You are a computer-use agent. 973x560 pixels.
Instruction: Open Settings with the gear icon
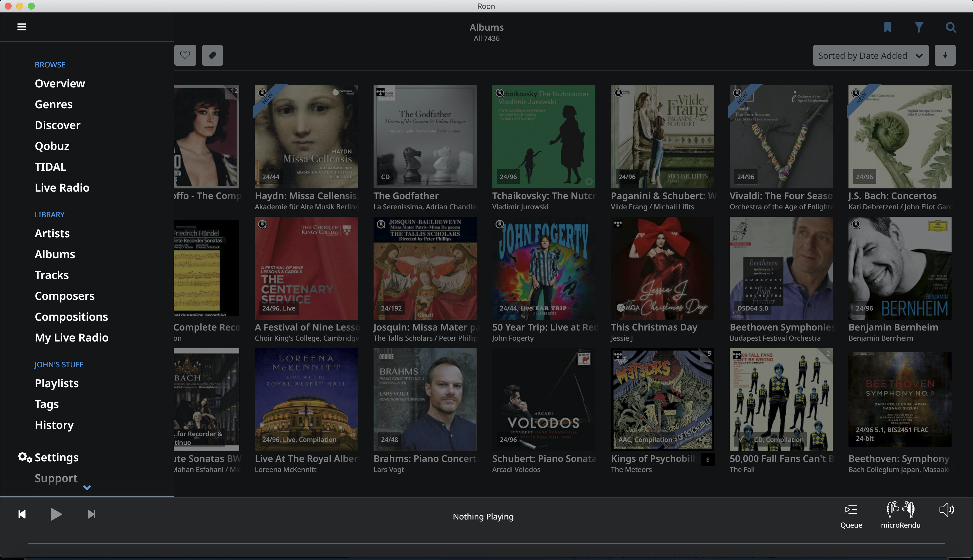click(x=25, y=457)
